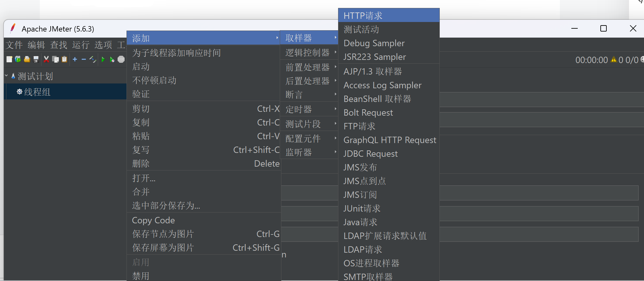Choose 测试活动 sampler
Screen dimensions: 644x281
click(389, 29)
